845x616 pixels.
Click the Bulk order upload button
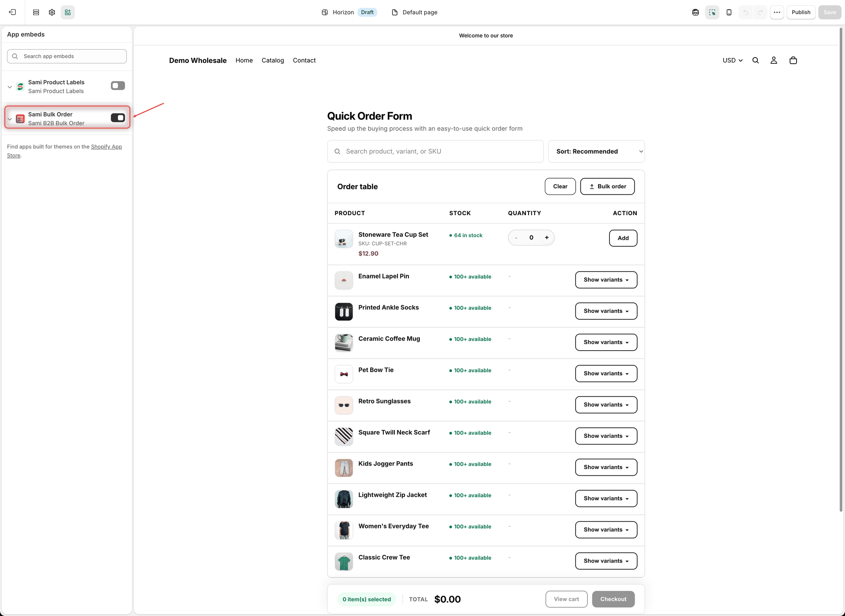pos(607,187)
